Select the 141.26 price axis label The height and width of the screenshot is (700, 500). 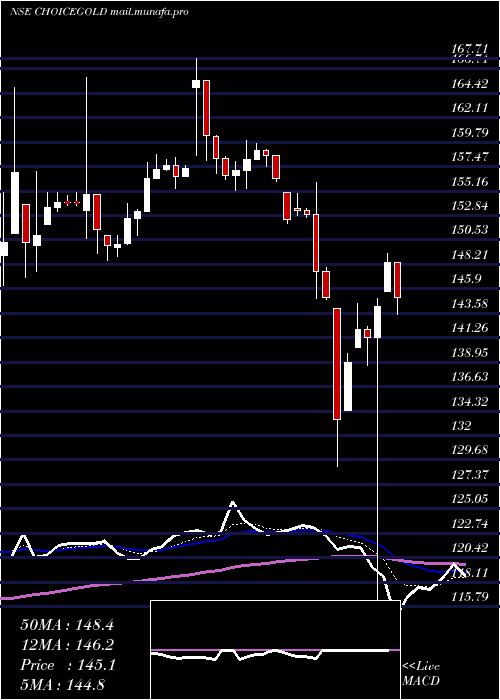pos(471,328)
